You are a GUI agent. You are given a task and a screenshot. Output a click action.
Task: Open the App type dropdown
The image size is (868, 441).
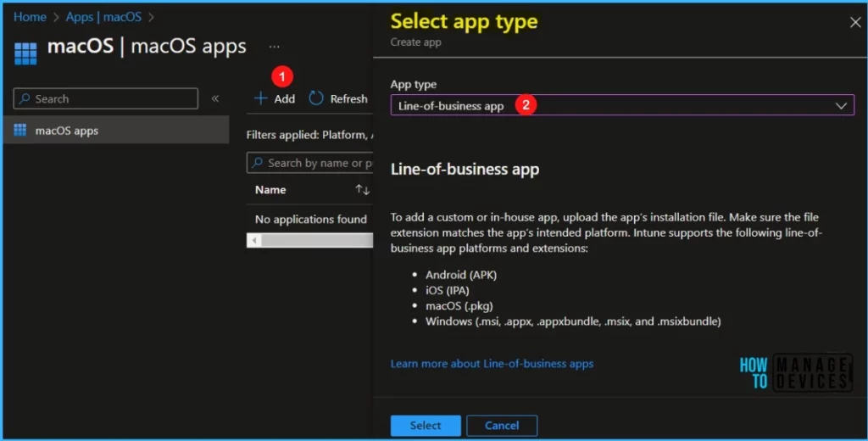click(x=622, y=105)
